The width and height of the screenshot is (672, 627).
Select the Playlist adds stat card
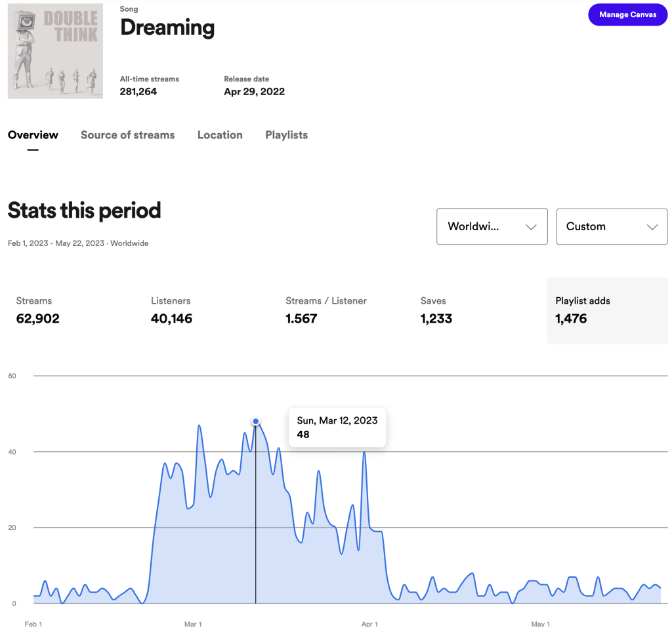607,310
